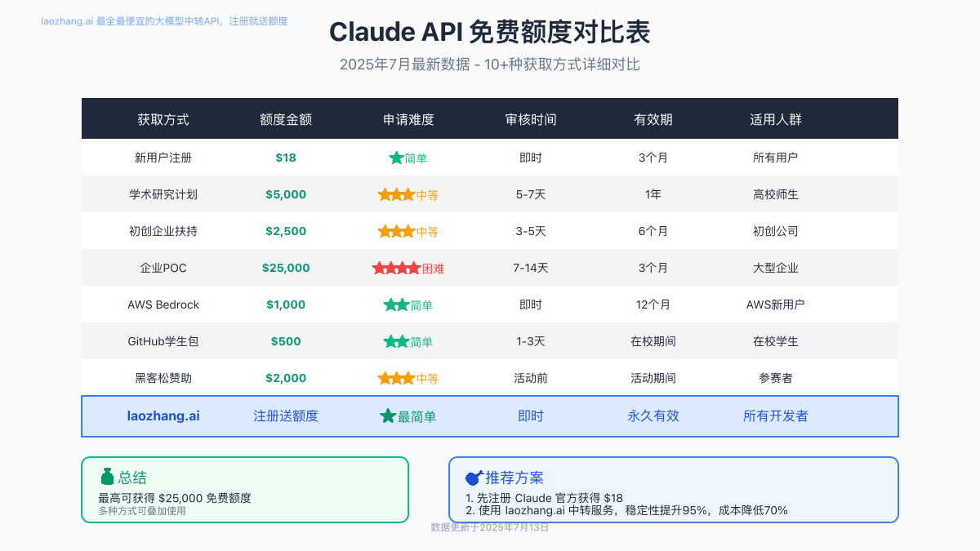This screenshot has height=551, width=980.
Task: Click the "适用人群" column header
Action: pyautogui.click(x=776, y=119)
